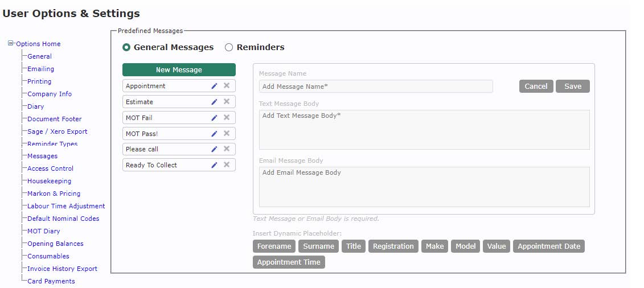Click the Save button
Screen dimensions: 644x288
[x=572, y=86]
